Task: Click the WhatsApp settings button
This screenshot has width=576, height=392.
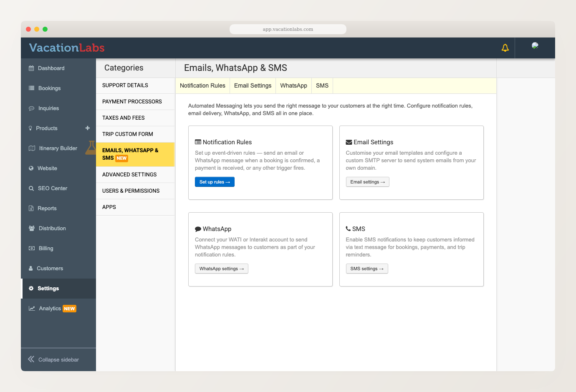Action: (221, 269)
